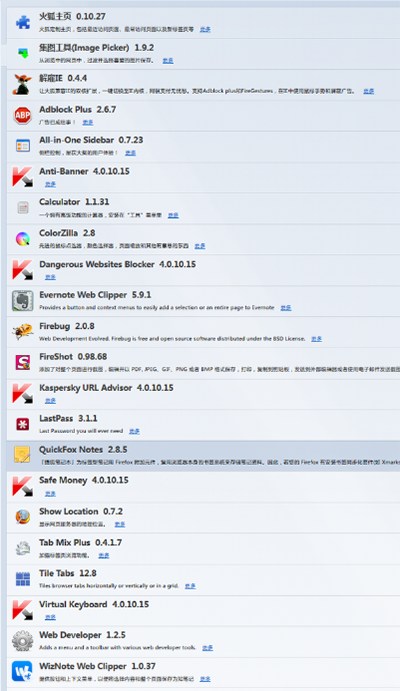400x691 pixels.
Task: Click the WizNote Web Clipper icon
Action: click(22, 672)
